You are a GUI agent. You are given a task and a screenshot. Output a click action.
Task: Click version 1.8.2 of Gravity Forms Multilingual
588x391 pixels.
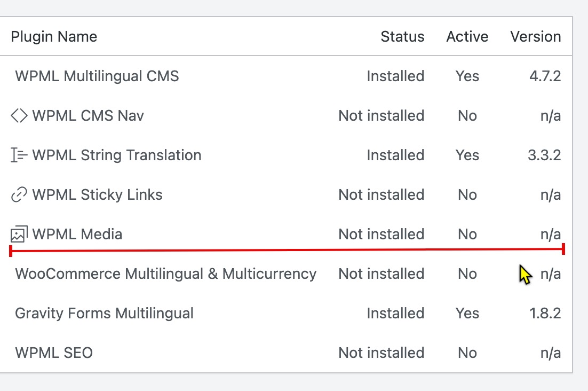click(545, 314)
